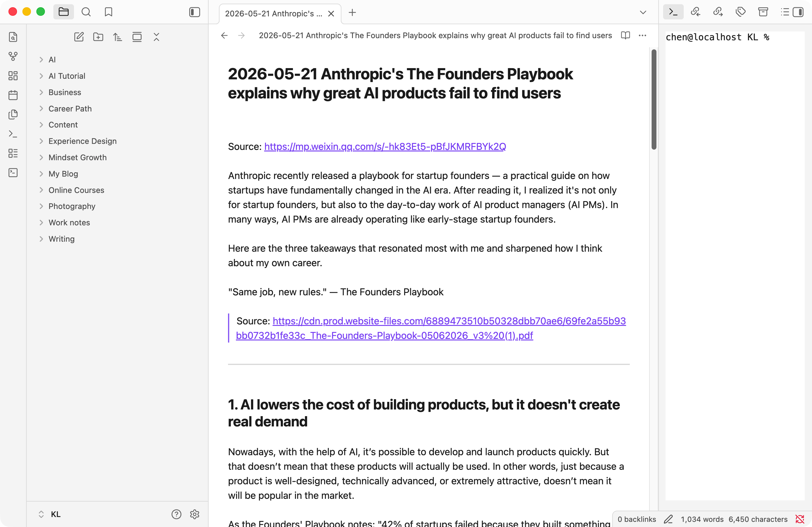Create a new folder in the file explorer
The width and height of the screenshot is (812, 527).
tap(98, 37)
